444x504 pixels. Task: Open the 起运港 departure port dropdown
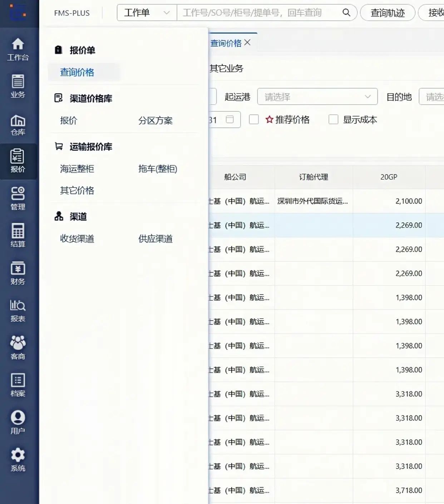317,96
